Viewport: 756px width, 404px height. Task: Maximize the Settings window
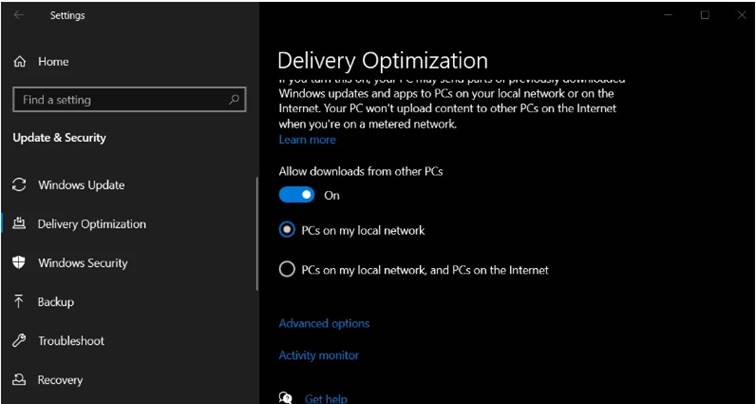[705, 15]
